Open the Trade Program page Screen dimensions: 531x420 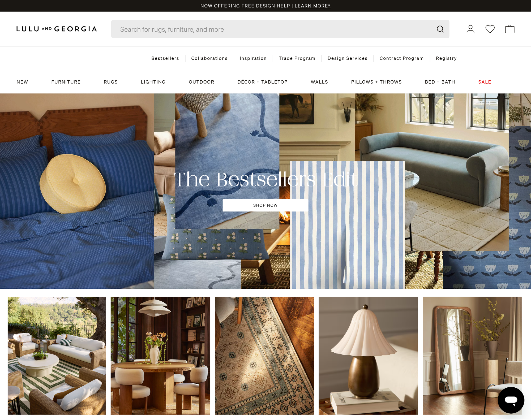(297, 58)
